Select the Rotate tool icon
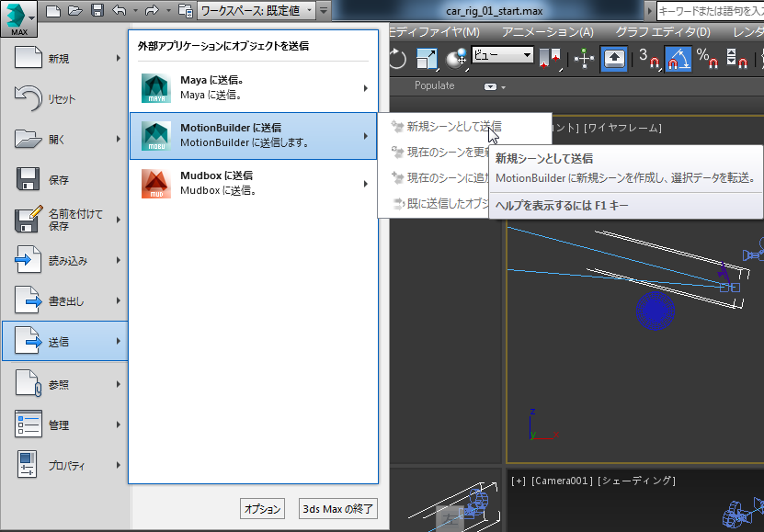The width and height of the screenshot is (764, 532). tap(397, 60)
